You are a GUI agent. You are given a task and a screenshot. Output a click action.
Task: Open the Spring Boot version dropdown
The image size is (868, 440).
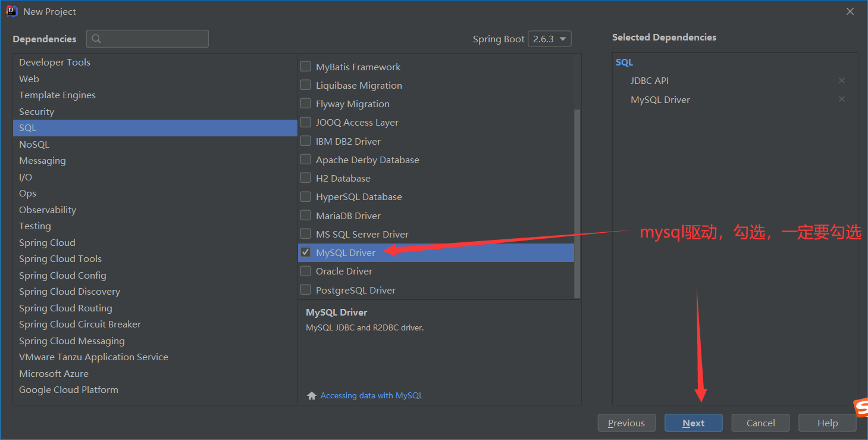pos(550,39)
